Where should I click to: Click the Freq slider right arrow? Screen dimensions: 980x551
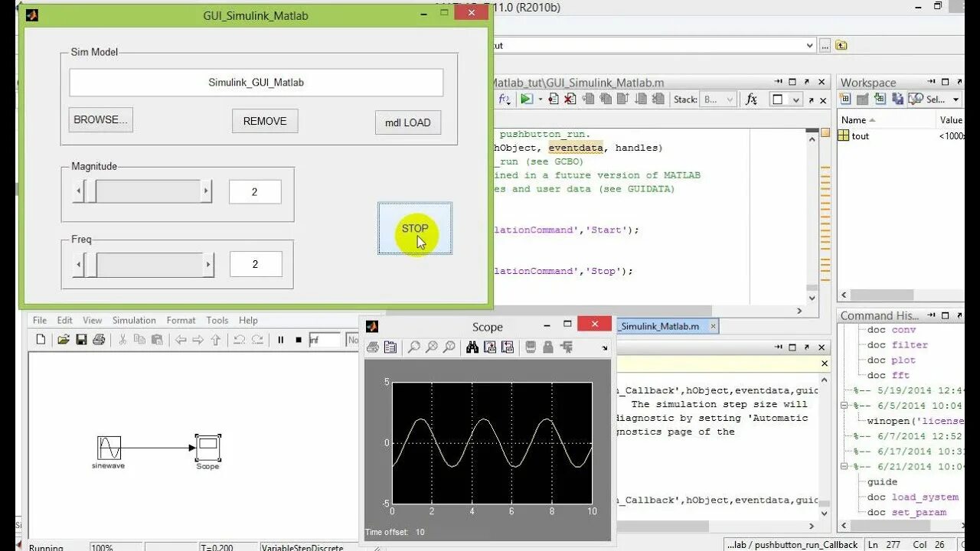click(207, 265)
